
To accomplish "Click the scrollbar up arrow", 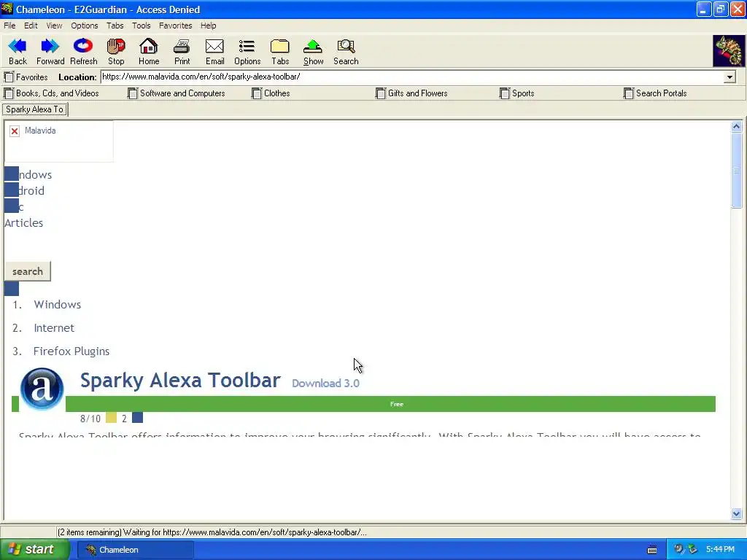I will coord(737,127).
